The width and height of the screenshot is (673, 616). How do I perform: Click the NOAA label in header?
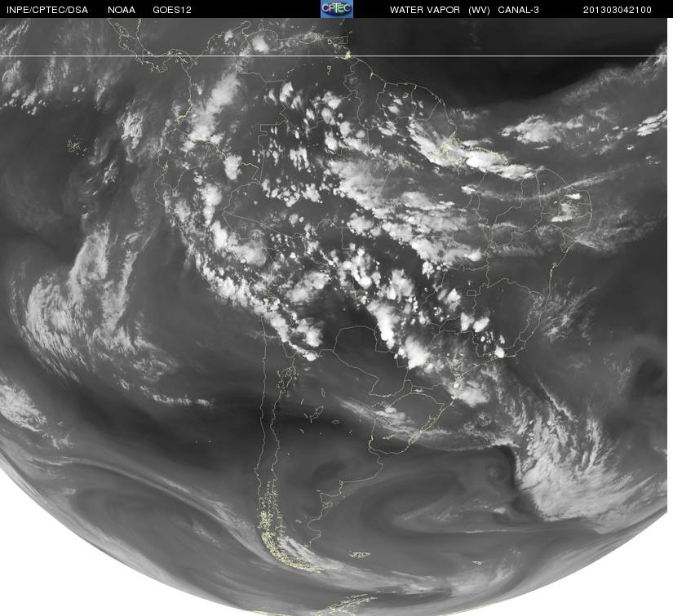(122, 10)
